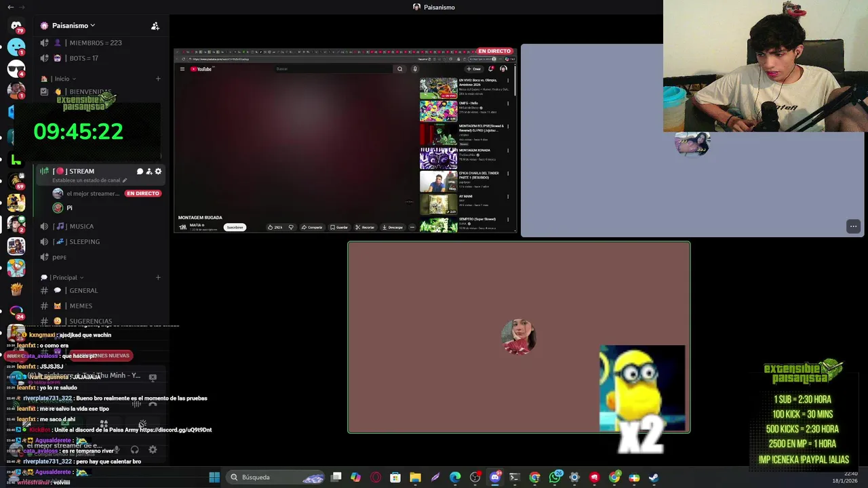Open three-dot menu for AY MAMI video
This screenshot has height=488, width=868.
[508, 197]
